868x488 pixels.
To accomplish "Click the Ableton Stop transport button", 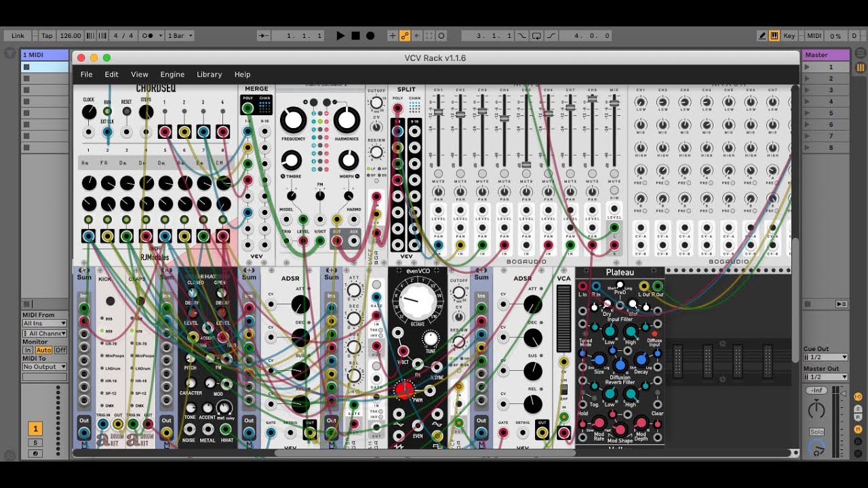I will click(x=355, y=36).
